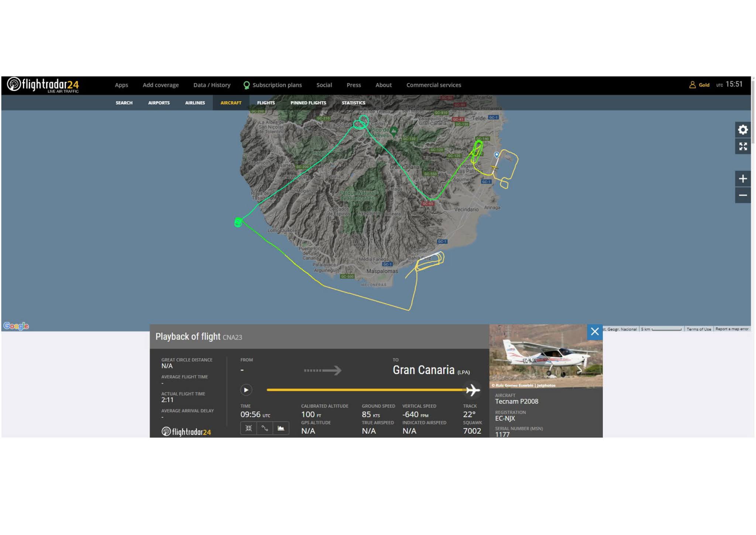Toggle fullscreen map view icon
The height and width of the screenshot is (535, 756).
pos(743,146)
